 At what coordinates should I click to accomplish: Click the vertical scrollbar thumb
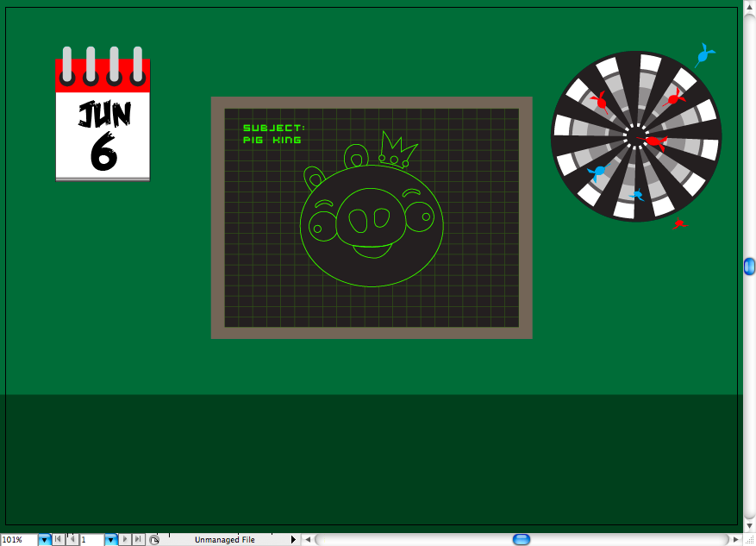pyautogui.click(x=749, y=267)
